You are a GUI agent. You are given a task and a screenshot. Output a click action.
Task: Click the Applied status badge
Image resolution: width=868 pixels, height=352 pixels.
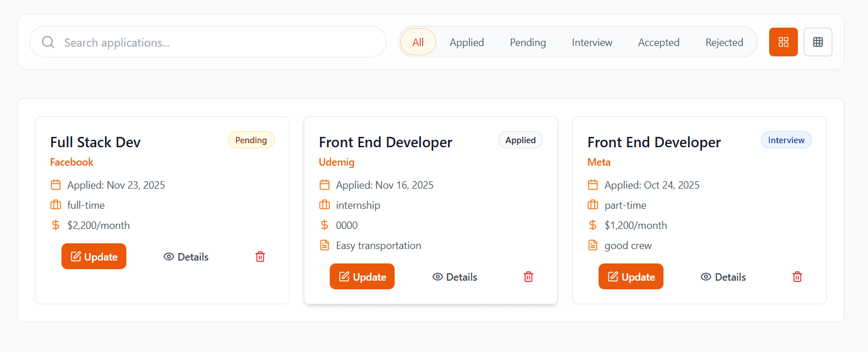520,140
